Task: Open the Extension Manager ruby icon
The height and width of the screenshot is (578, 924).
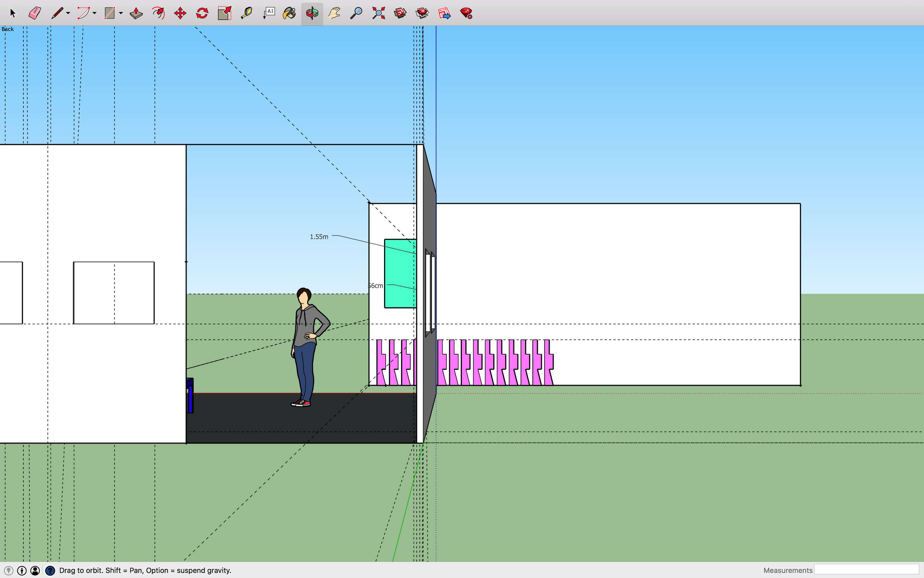Action: click(467, 13)
